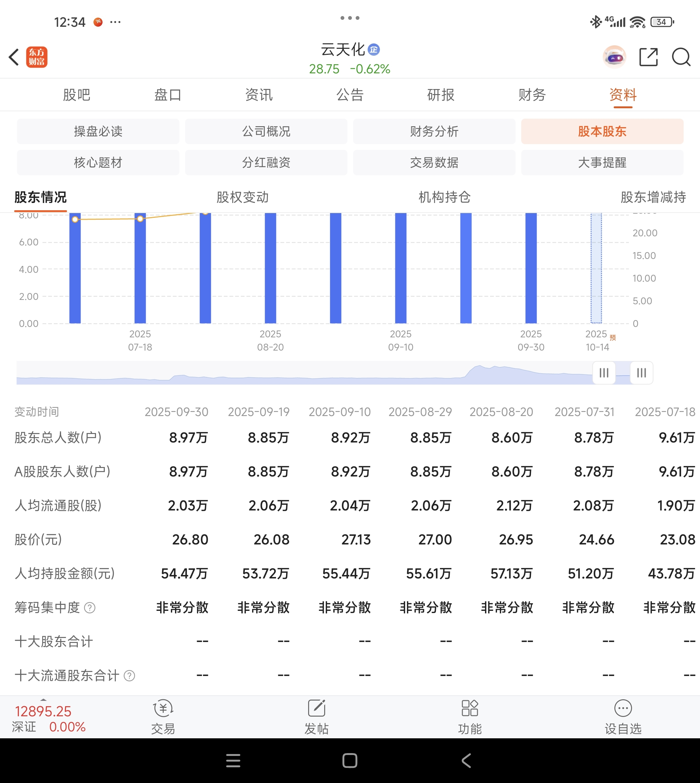Click help icon beside 筹码集中度

90,608
